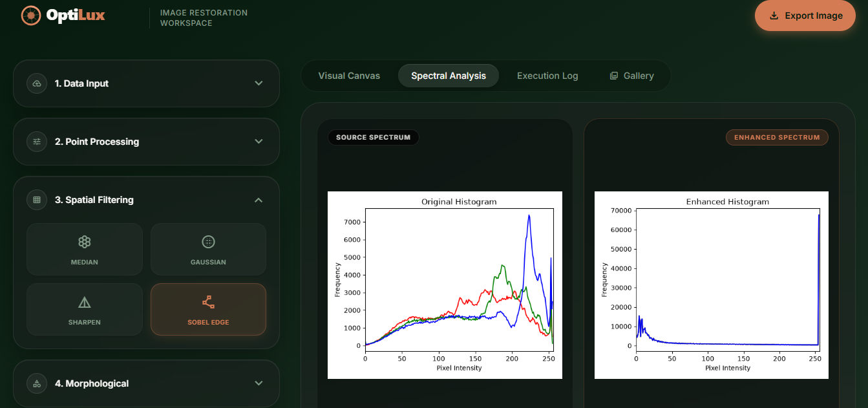Toggle the 3. Spatial Filtering panel header
Screen dimensions: 868x408
146,200
